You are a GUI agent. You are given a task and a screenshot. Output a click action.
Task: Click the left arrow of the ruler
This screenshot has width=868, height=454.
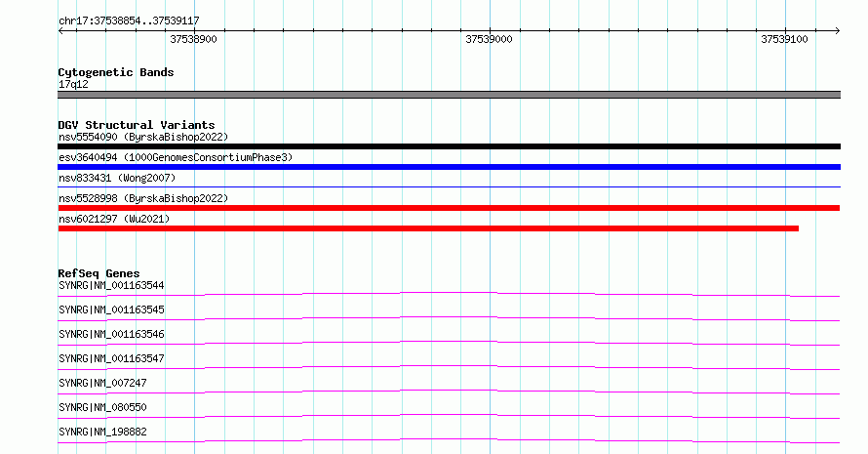[x=60, y=31]
